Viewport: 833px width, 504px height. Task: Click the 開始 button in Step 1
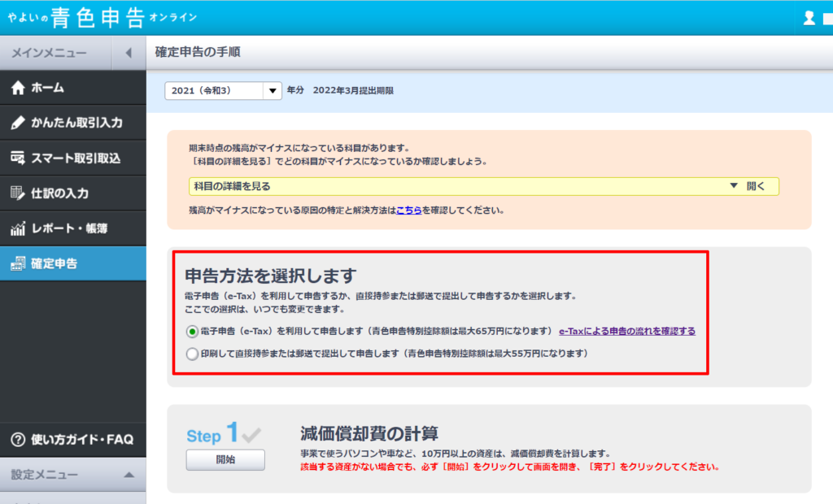225,459
